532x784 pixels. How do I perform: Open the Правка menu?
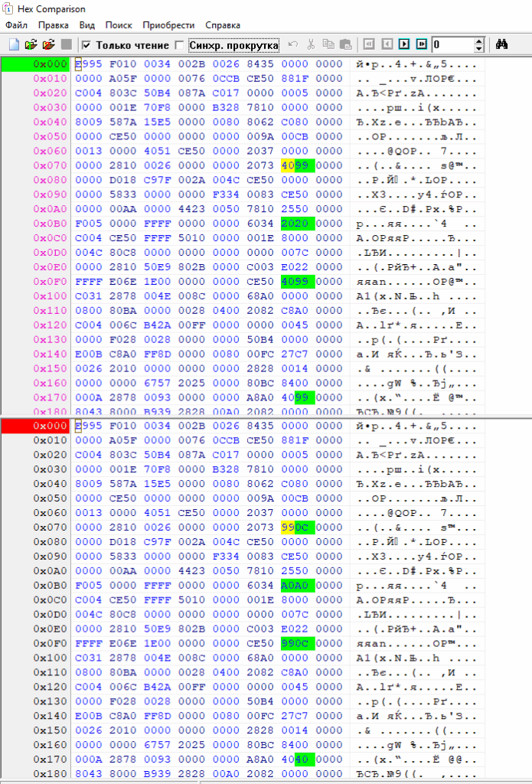coord(54,25)
